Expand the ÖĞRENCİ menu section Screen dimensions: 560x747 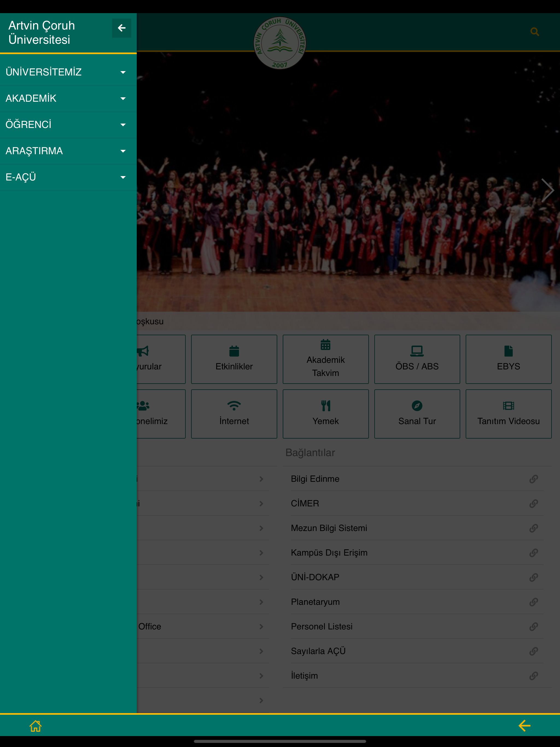tap(68, 125)
